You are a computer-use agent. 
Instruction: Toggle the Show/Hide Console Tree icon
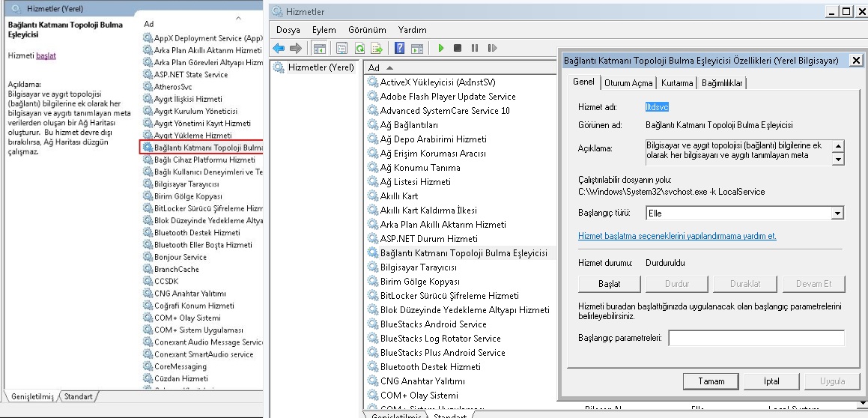[x=319, y=49]
